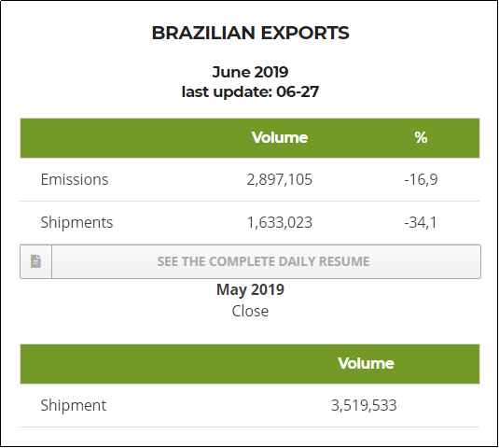Screen dimensions: 499x448
Task: Click the June 2019 title
Action: (x=250, y=72)
